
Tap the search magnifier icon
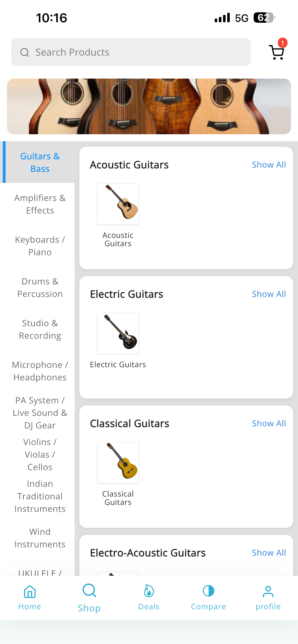[x=25, y=52]
